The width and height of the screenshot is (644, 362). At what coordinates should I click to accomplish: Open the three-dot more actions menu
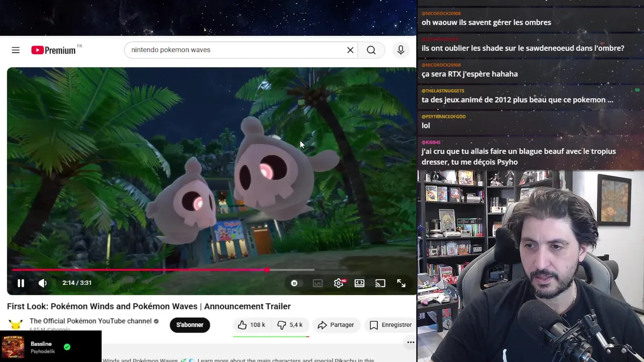coord(411,342)
